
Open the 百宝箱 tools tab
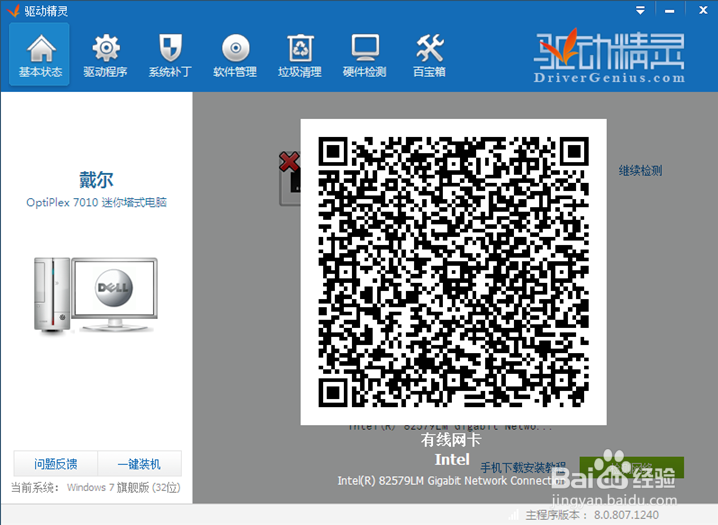click(429, 54)
